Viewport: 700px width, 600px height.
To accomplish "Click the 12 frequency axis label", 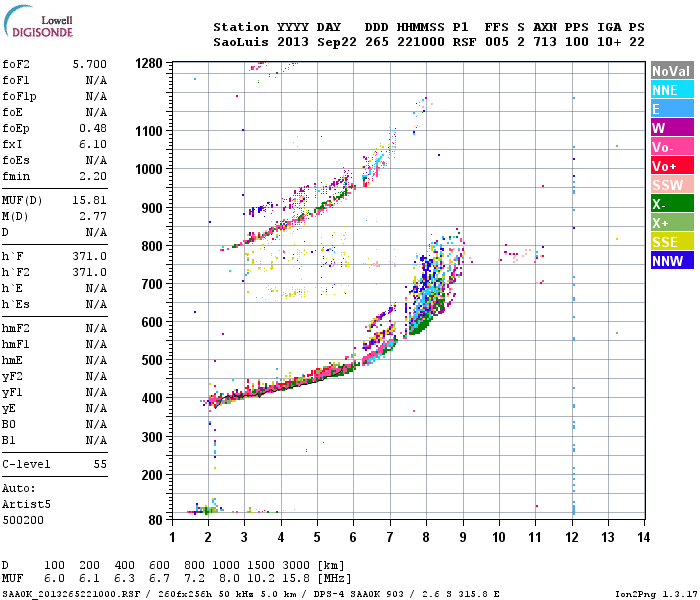I will pyautogui.click(x=571, y=537).
